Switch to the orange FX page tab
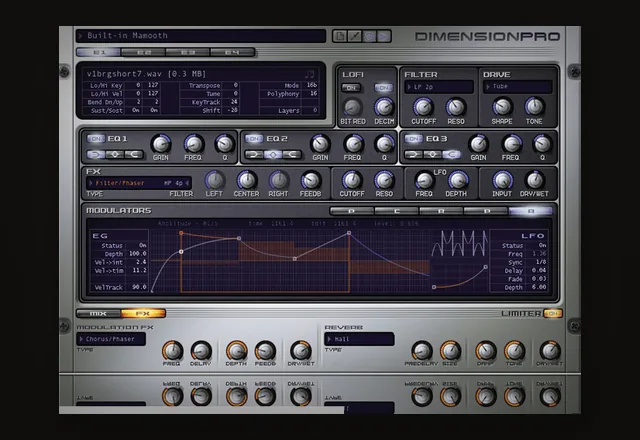 click(143, 313)
